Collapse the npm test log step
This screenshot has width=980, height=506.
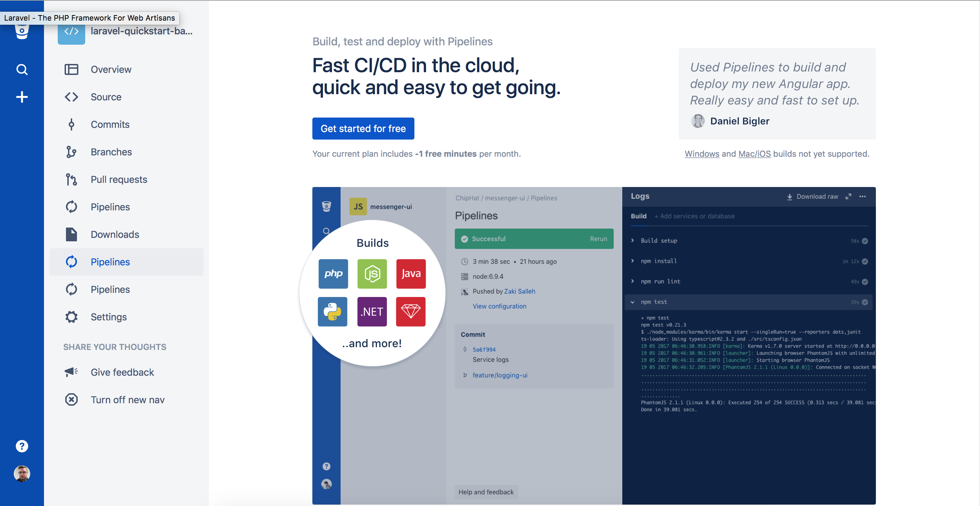pyautogui.click(x=632, y=302)
